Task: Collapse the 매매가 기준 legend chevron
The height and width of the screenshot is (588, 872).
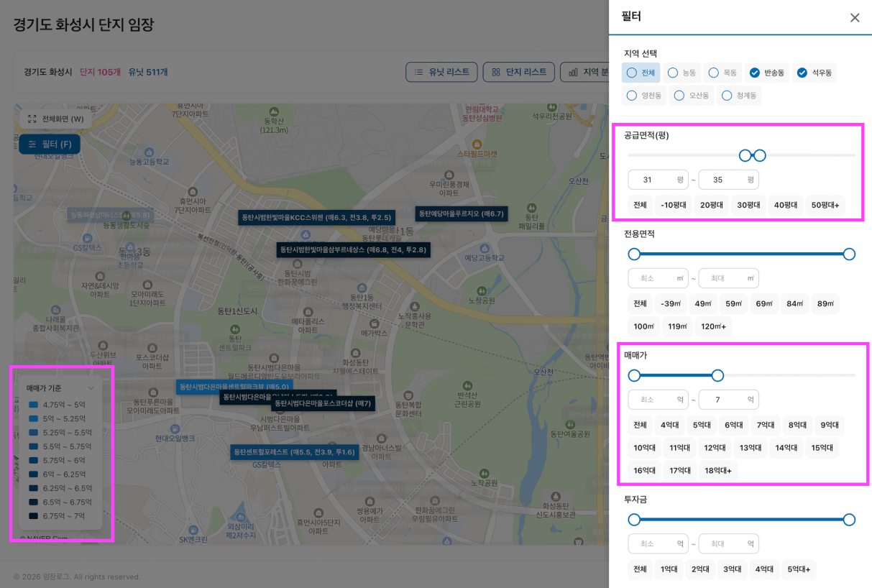Action: (91, 388)
